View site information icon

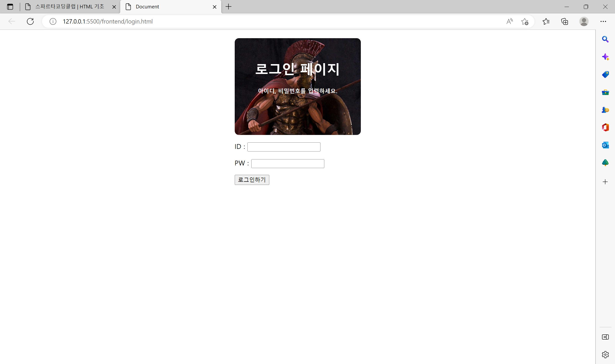(53, 21)
